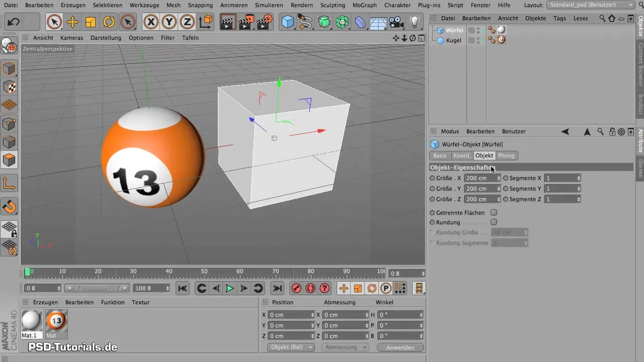Click the Anwenden button
Image resolution: width=644 pixels, height=362 pixels.
tap(400, 347)
